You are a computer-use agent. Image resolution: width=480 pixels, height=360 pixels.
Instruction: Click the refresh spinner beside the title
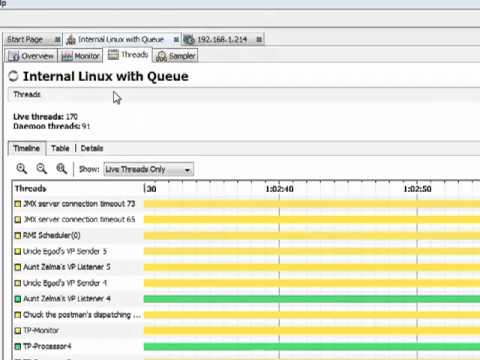point(13,76)
